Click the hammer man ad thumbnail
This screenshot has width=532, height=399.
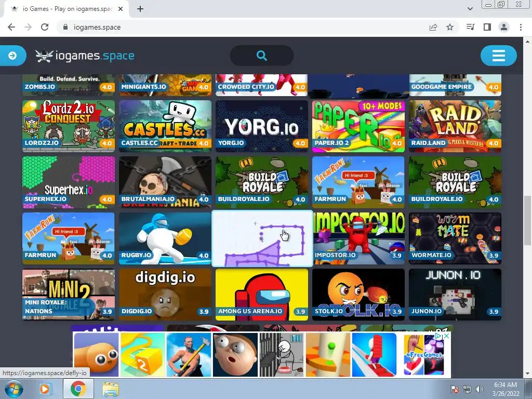189,354
